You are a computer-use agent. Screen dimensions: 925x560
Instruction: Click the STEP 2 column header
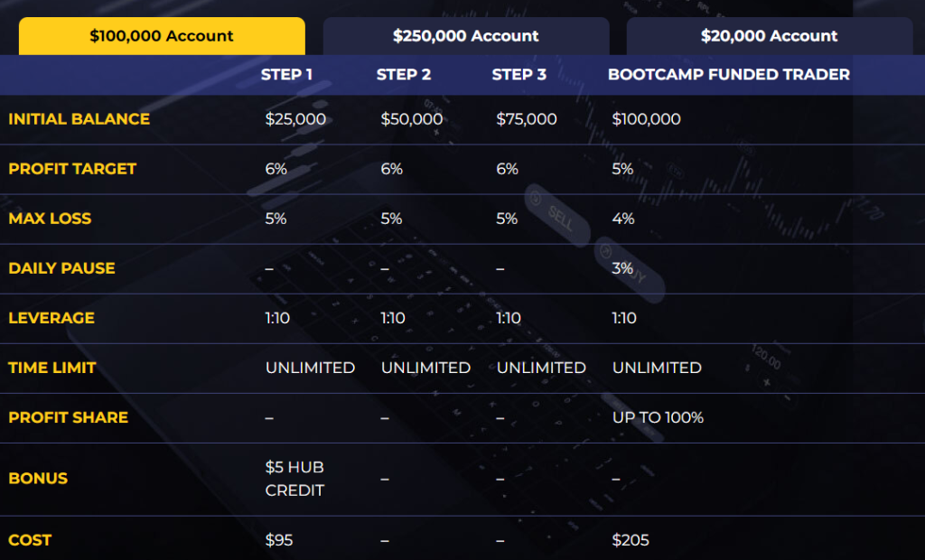pos(404,74)
